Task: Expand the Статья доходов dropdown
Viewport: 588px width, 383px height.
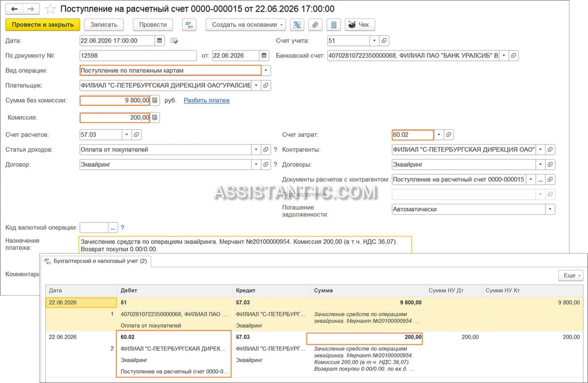Action: click(256, 149)
